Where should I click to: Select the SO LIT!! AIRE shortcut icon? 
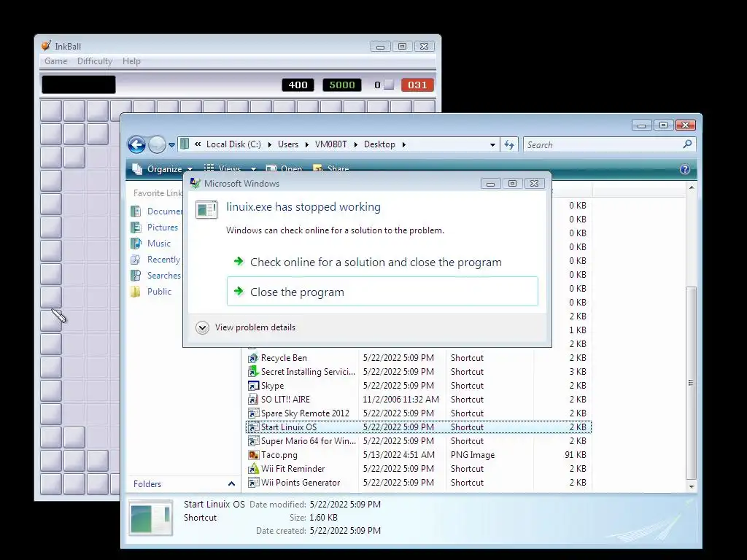(253, 399)
